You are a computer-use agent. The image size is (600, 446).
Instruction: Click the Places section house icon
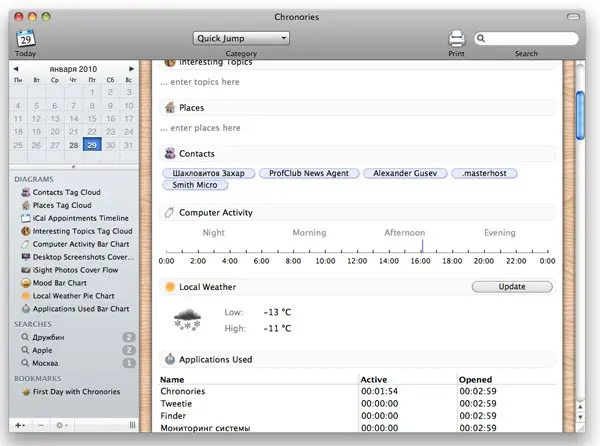pyautogui.click(x=170, y=107)
